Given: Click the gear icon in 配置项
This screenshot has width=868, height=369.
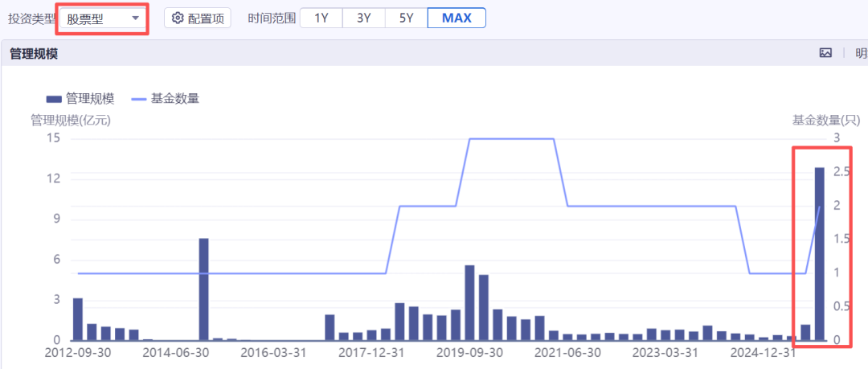Looking at the screenshot, I should point(177,18).
